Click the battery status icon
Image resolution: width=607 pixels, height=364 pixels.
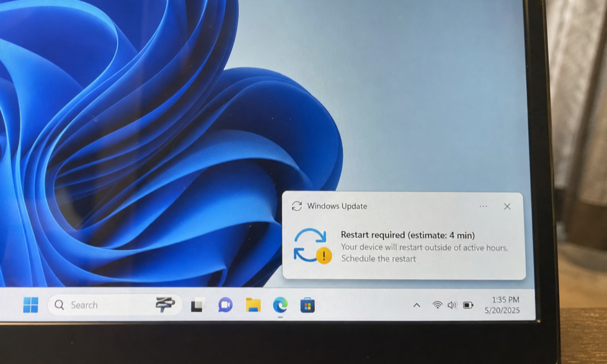point(468,305)
